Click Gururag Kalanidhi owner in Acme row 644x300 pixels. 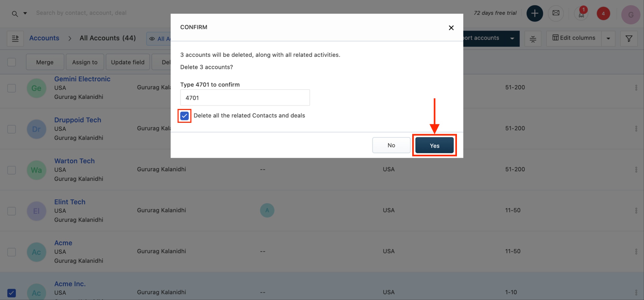pos(162,251)
